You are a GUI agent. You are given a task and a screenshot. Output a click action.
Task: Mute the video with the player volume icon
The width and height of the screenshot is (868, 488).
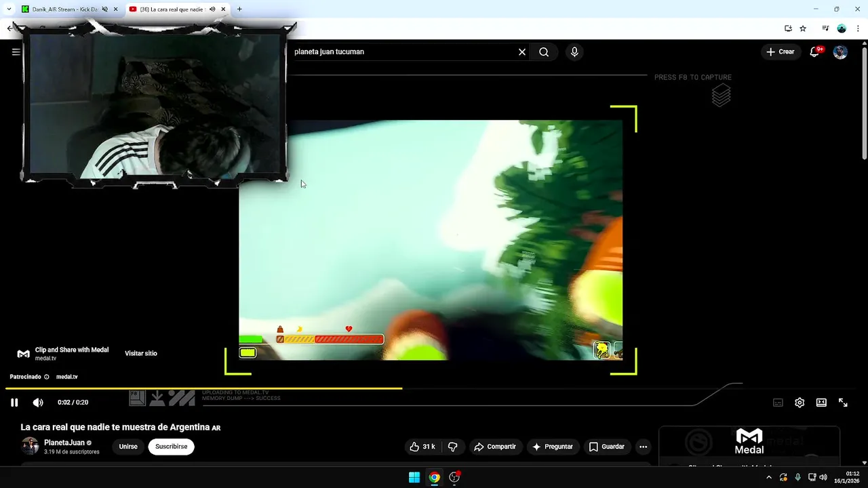point(38,403)
